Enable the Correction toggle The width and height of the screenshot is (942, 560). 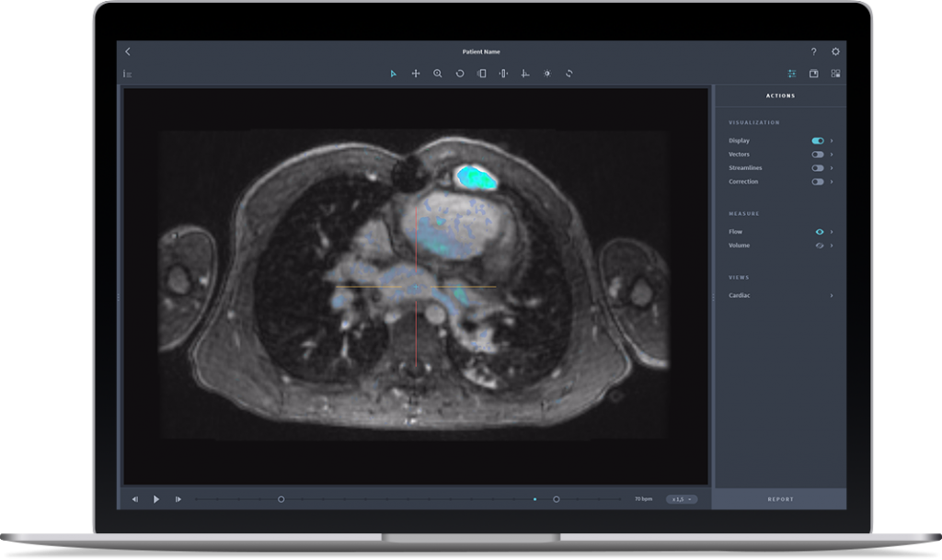[x=818, y=181]
